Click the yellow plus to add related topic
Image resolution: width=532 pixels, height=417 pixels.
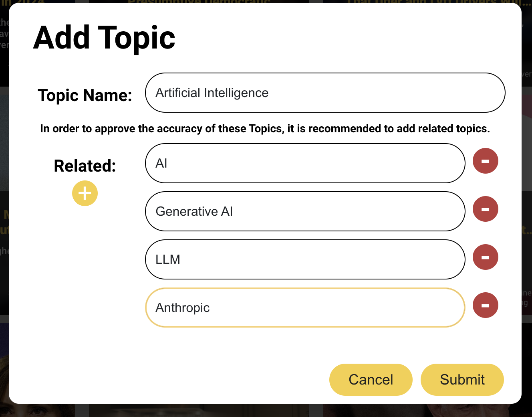pos(85,193)
